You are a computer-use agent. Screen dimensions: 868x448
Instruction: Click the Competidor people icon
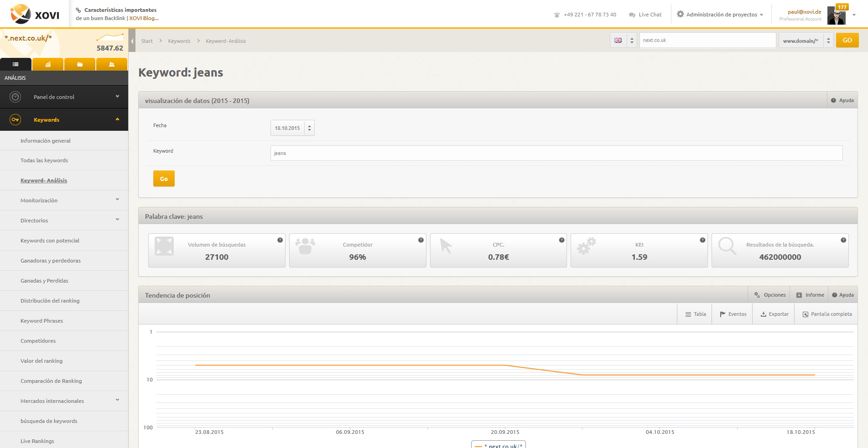pos(305,246)
